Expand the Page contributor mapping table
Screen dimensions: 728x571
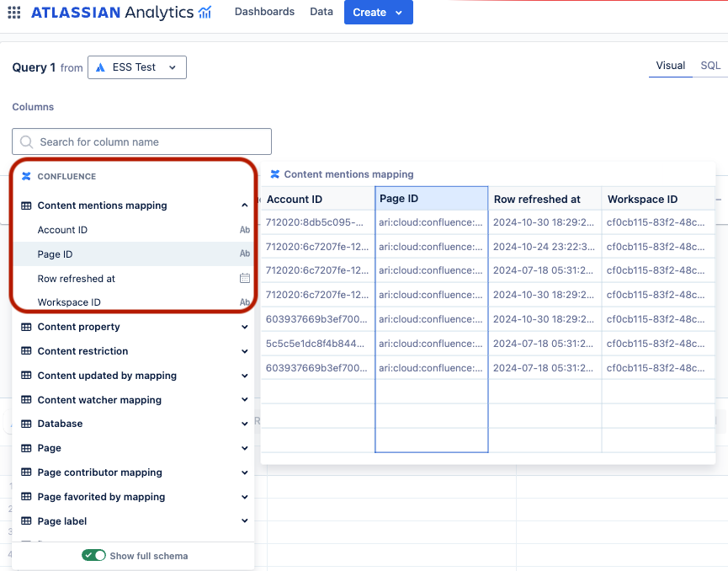pos(245,472)
